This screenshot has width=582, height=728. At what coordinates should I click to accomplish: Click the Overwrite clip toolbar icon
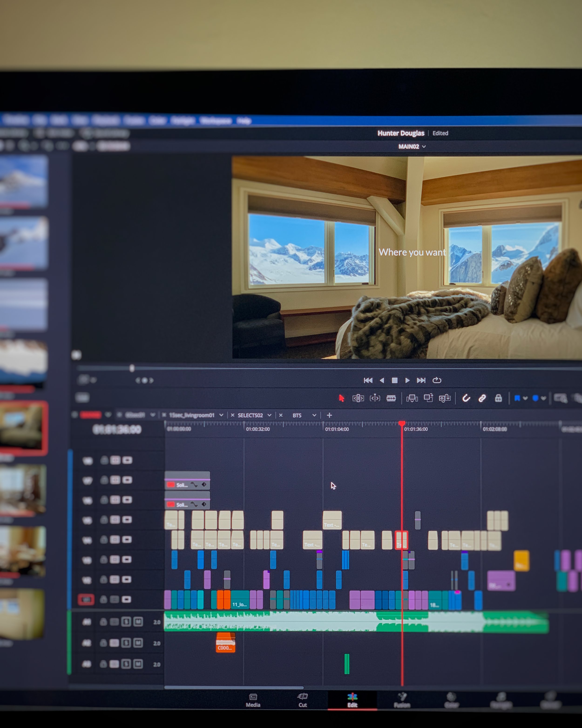coord(428,398)
